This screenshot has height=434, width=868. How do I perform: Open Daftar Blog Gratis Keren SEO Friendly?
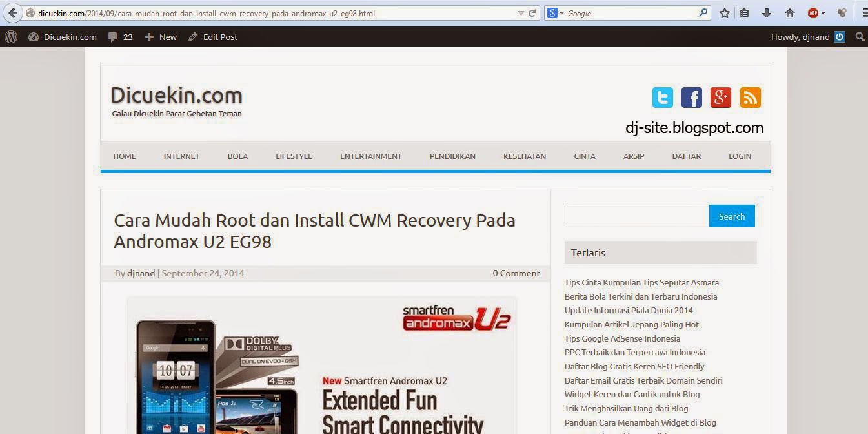[634, 366]
